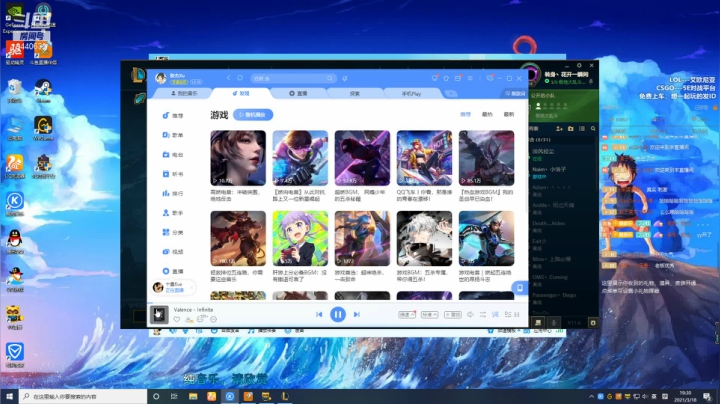Toggle the microphone at LoL panel bottom

click(x=554, y=322)
